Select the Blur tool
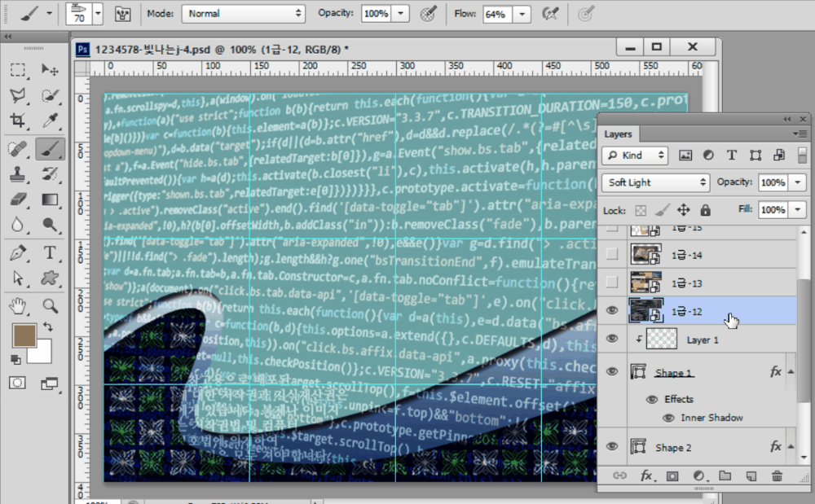815x504 pixels. [18, 225]
